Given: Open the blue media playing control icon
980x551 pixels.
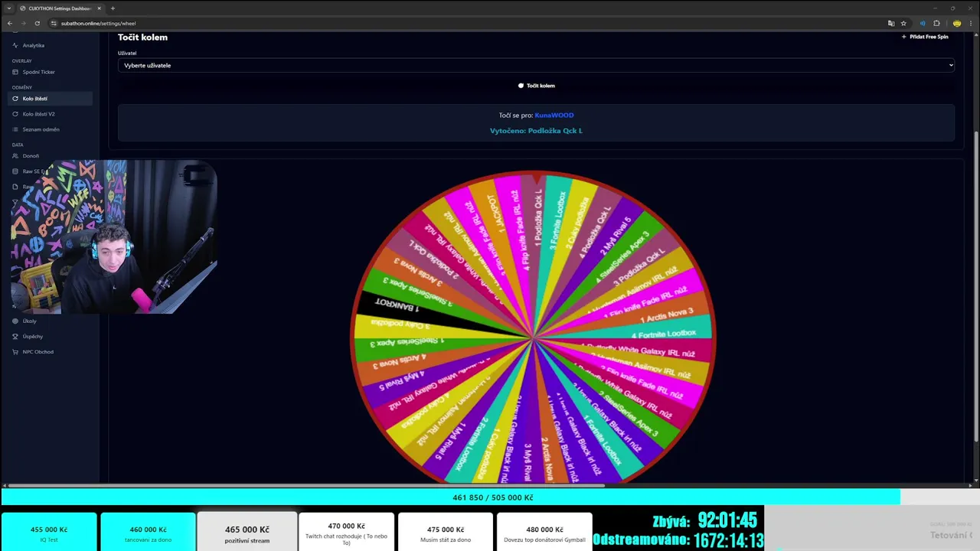Looking at the screenshot, I should [x=922, y=23].
